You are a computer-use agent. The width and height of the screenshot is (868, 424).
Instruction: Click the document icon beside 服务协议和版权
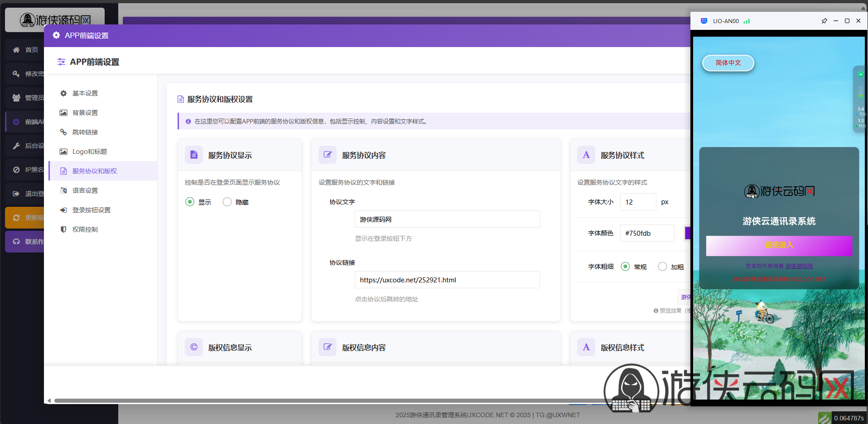coord(63,171)
